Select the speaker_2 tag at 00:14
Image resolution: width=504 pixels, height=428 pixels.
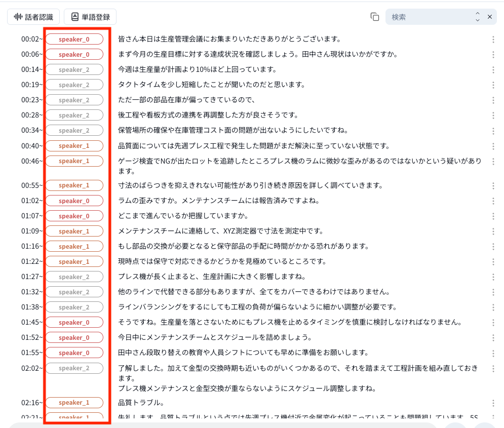tap(74, 69)
